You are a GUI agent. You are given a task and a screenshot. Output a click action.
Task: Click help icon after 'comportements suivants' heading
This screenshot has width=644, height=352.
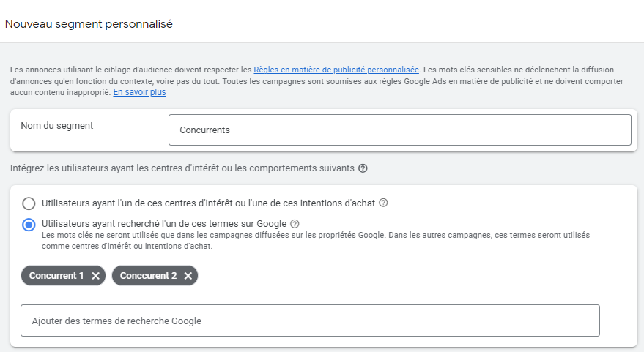click(x=363, y=168)
